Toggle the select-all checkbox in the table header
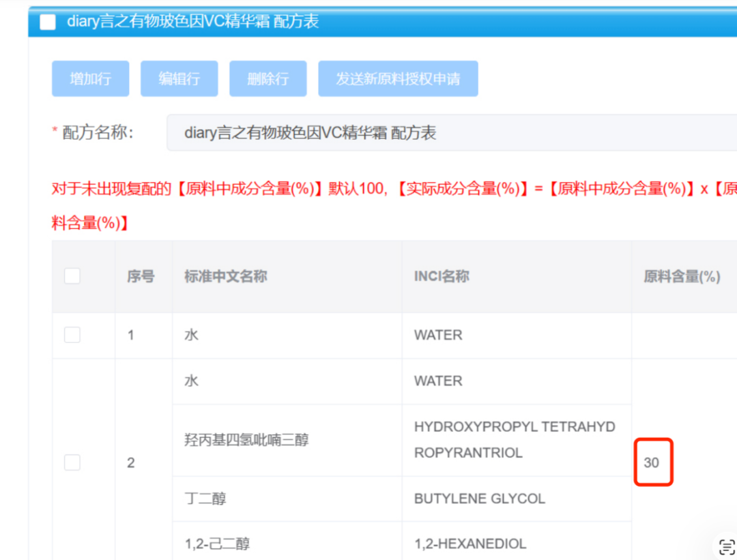 coord(72,276)
